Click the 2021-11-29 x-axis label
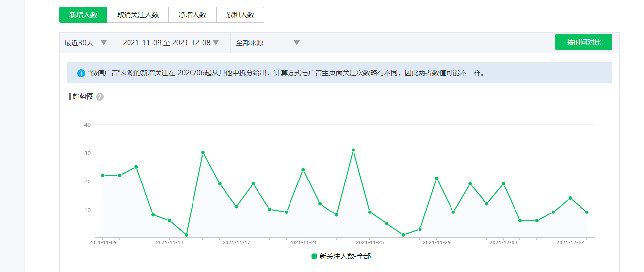 click(x=437, y=242)
